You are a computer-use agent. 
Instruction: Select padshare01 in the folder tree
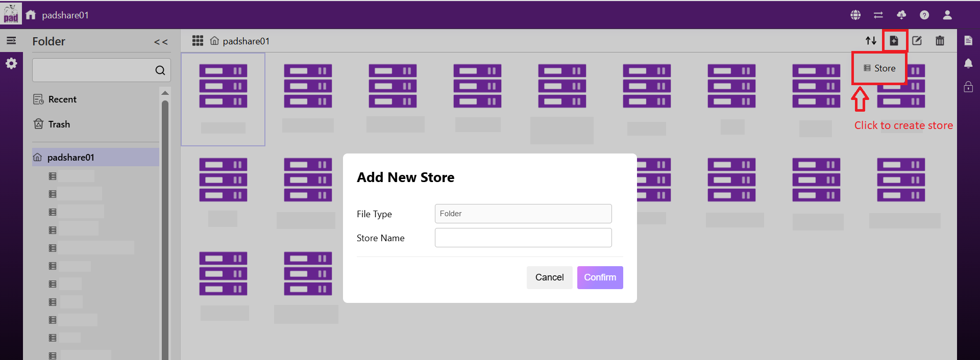tap(71, 158)
